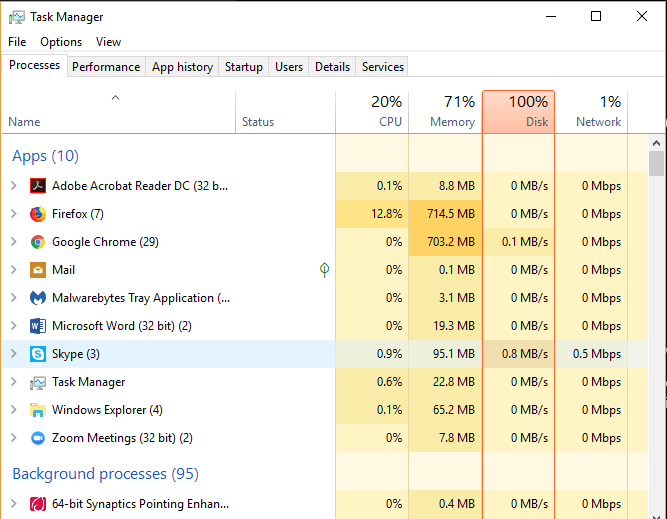Click Task Manager CPU value 0.6%
Image resolution: width=667 pixels, height=519 pixels.
389,382
